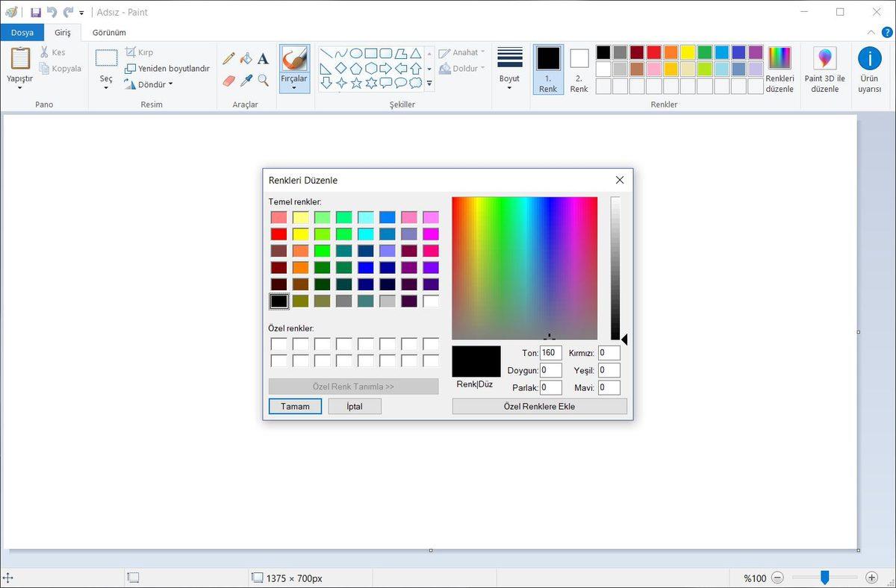
Task: Click Tamam to confirm color selection
Action: click(x=294, y=406)
